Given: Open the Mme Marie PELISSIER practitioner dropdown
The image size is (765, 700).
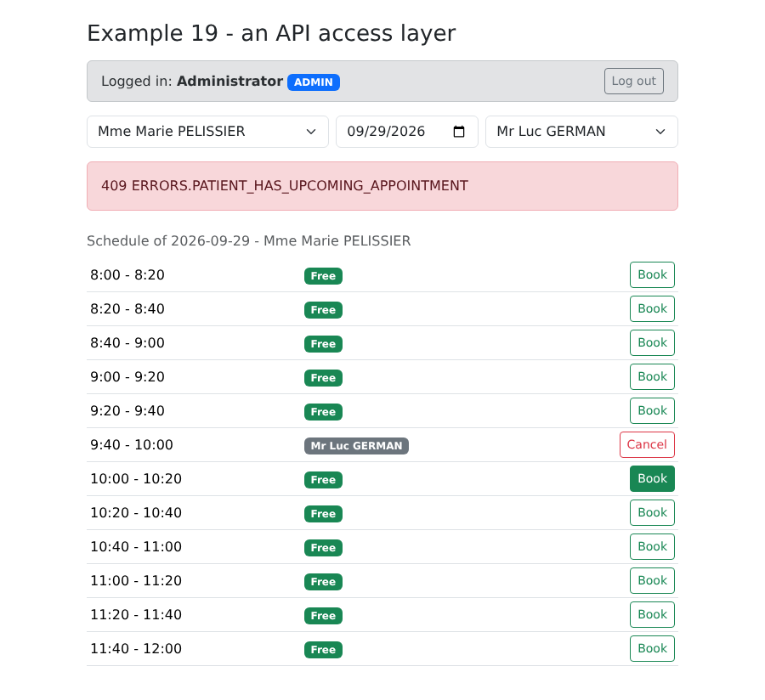Looking at the screenshot, I should [x=208, y=132].
